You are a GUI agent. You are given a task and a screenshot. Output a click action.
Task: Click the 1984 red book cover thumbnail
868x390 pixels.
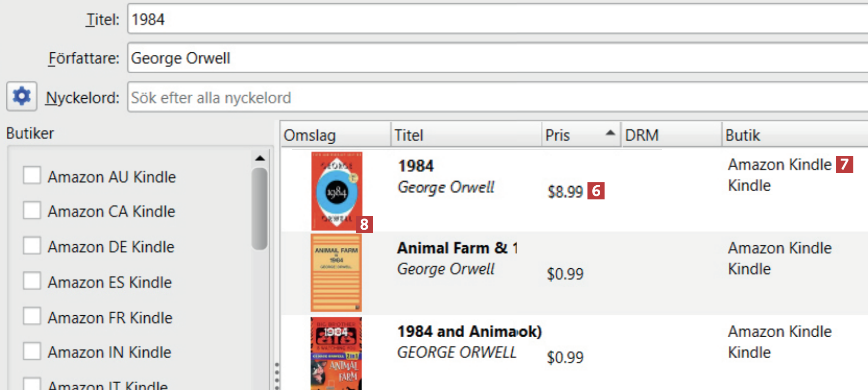coord(337,191)
